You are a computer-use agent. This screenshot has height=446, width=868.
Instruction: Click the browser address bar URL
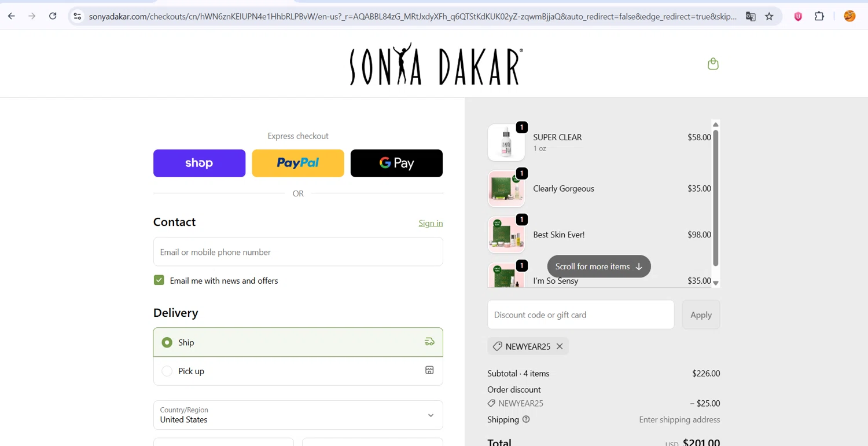tap(413, 17)
